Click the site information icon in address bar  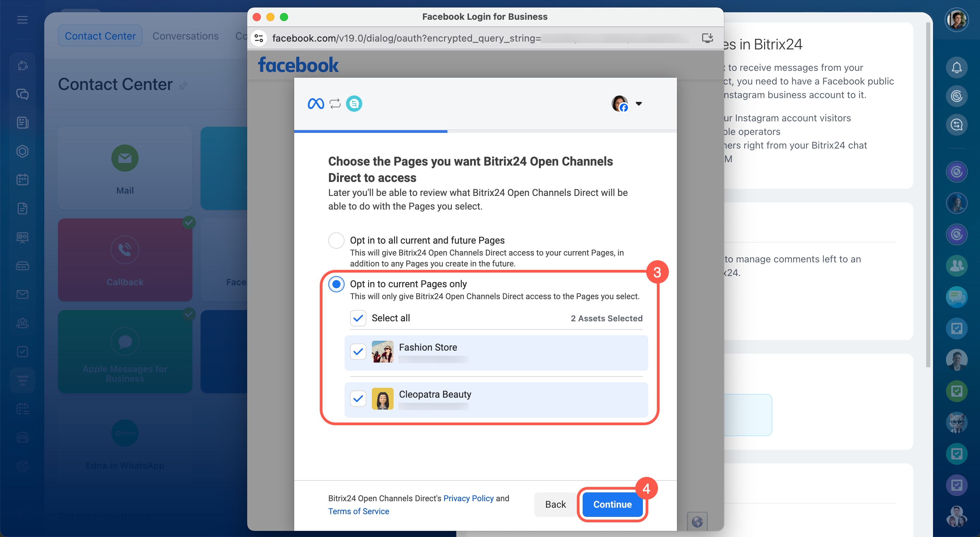pos(259,38)
